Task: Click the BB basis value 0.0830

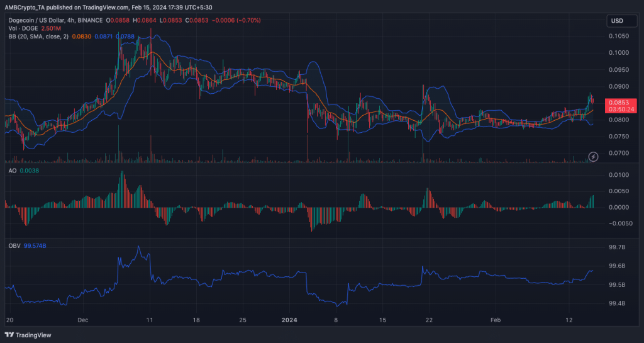Action: [x=82, y=37]
